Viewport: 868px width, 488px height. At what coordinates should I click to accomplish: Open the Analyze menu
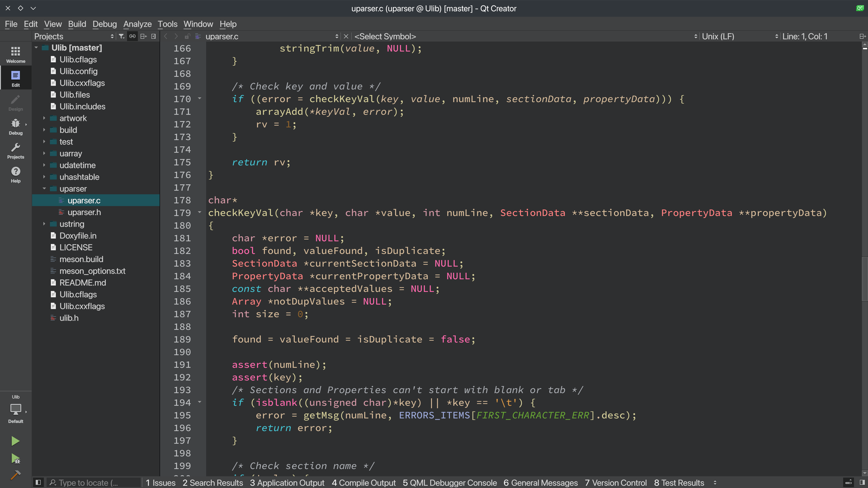(x=137, y=24)
